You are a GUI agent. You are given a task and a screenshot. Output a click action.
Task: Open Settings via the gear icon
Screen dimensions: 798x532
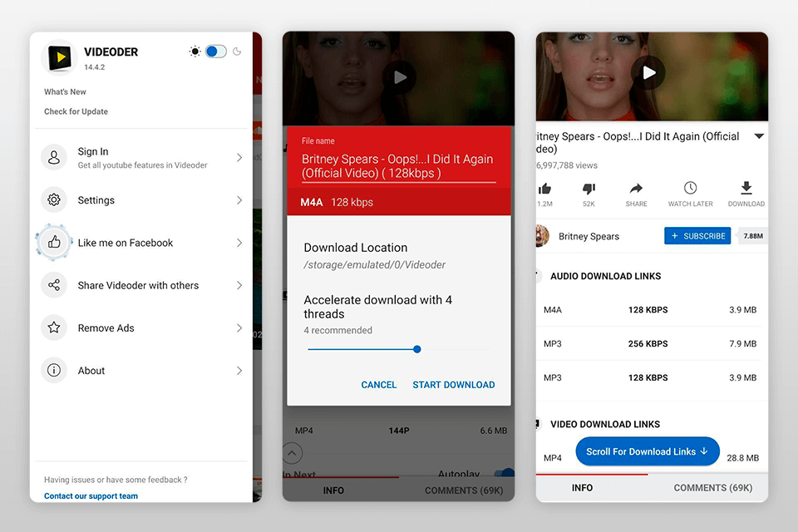coord(54,199)
